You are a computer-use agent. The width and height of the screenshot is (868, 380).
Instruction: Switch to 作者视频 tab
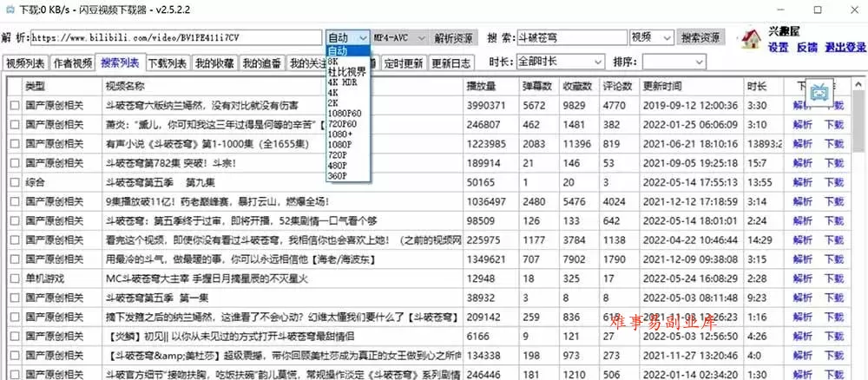click(73, 63)
